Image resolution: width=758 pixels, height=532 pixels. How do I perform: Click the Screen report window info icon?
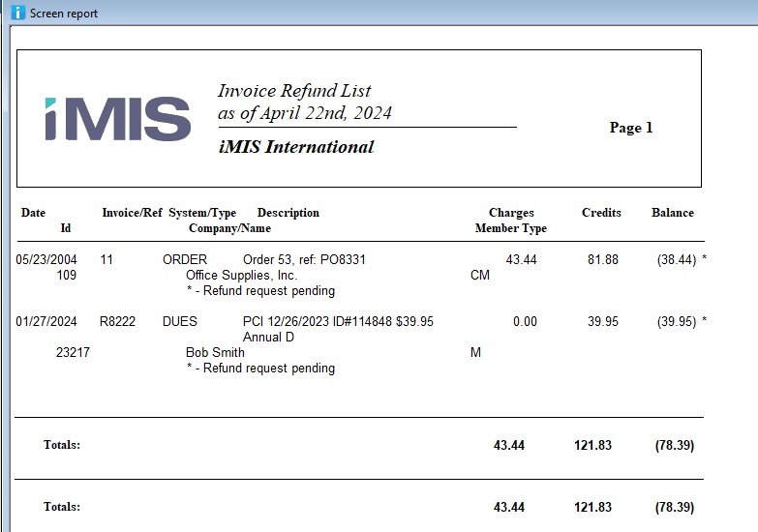pos(16,13)
